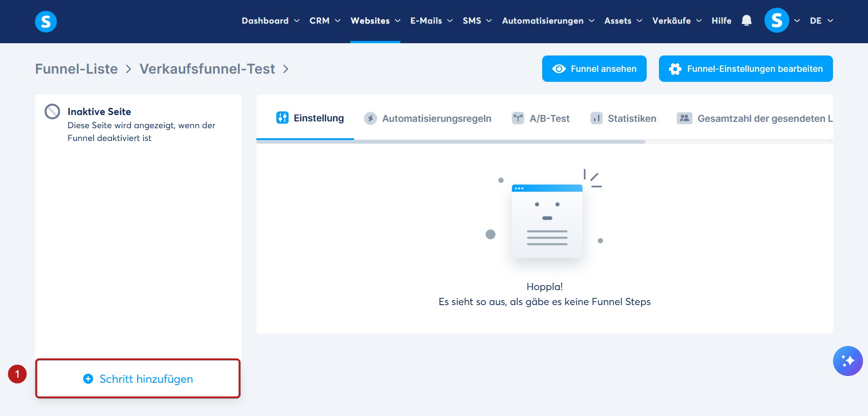Click Schritt hinzufügen button
Viewport: 868px width, 416px height.
[138, 379]
